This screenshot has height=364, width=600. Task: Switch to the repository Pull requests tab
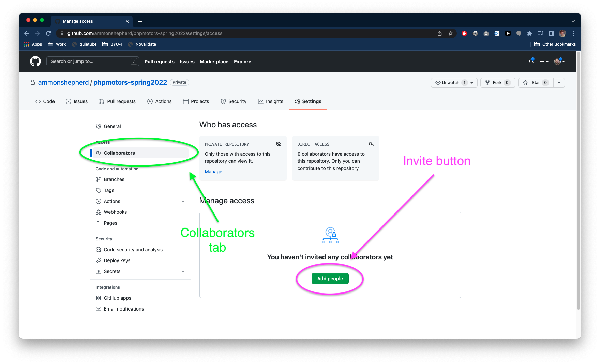point(117,101)
